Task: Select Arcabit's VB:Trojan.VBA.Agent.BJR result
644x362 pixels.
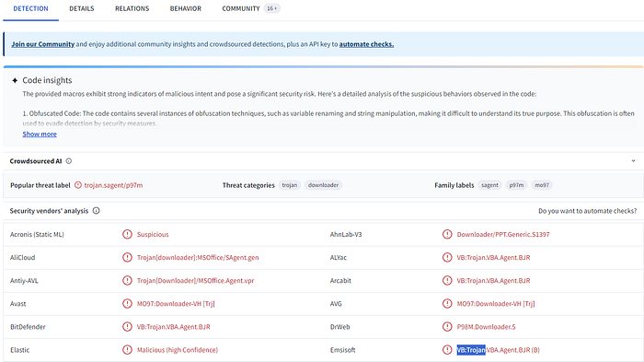Action: click(x=493, y=281)
